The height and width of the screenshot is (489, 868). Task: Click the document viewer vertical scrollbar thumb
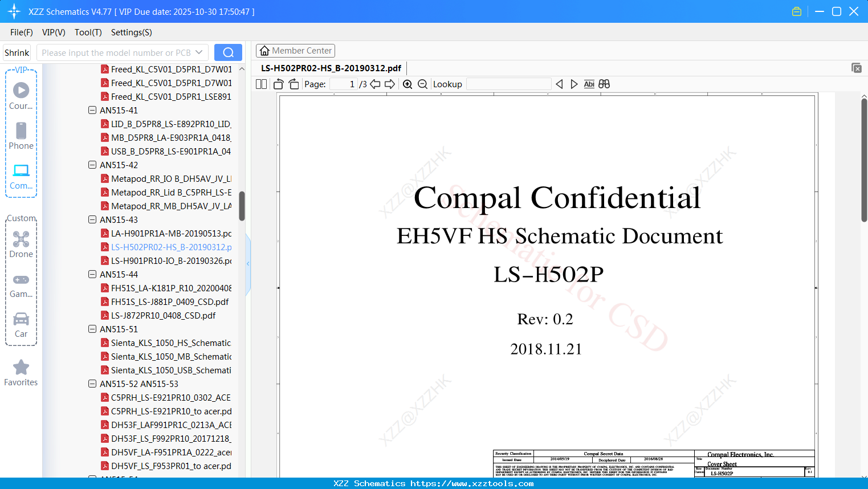point(864,160)
